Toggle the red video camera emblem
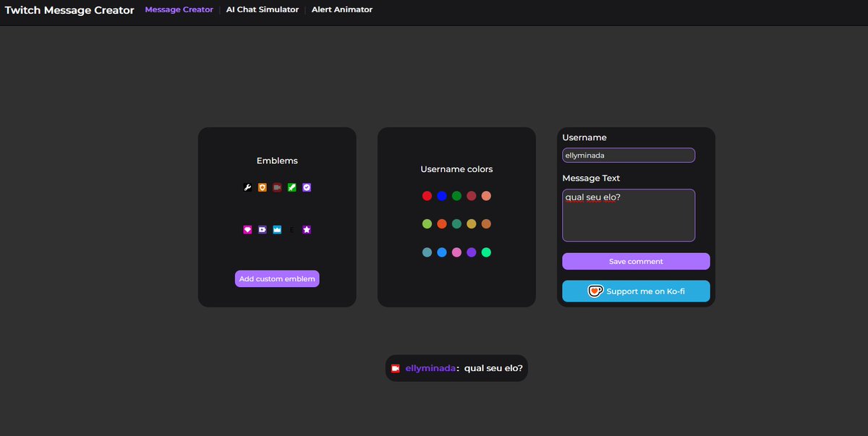This screenshot has width=868, height=436. (x=277, y=187)
